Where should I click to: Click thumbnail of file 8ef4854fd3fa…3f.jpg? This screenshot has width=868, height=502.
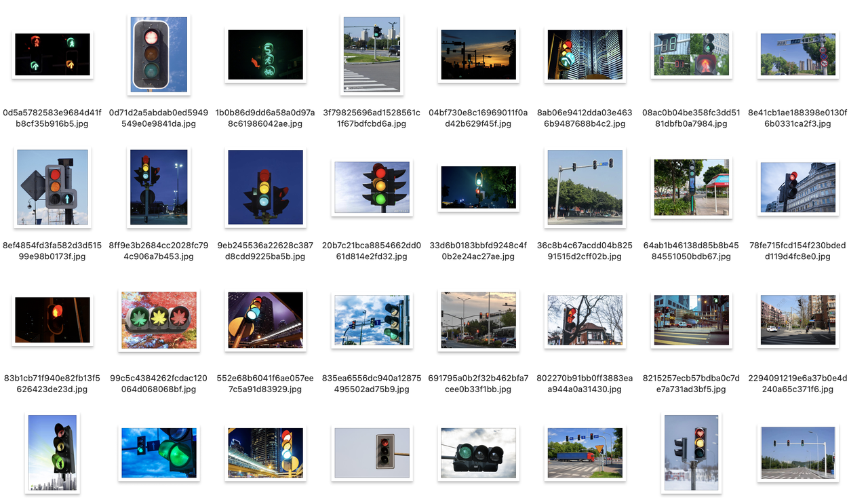tap(52, 187)
